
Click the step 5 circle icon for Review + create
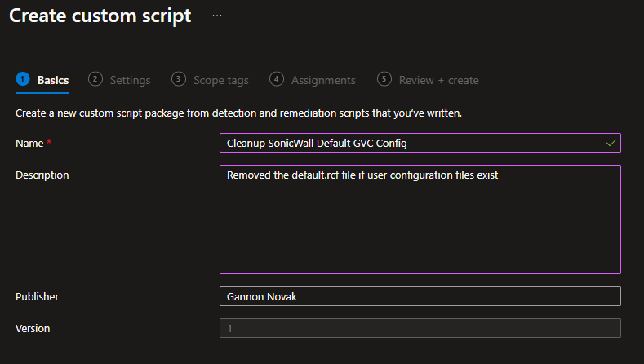click(384, 79)
